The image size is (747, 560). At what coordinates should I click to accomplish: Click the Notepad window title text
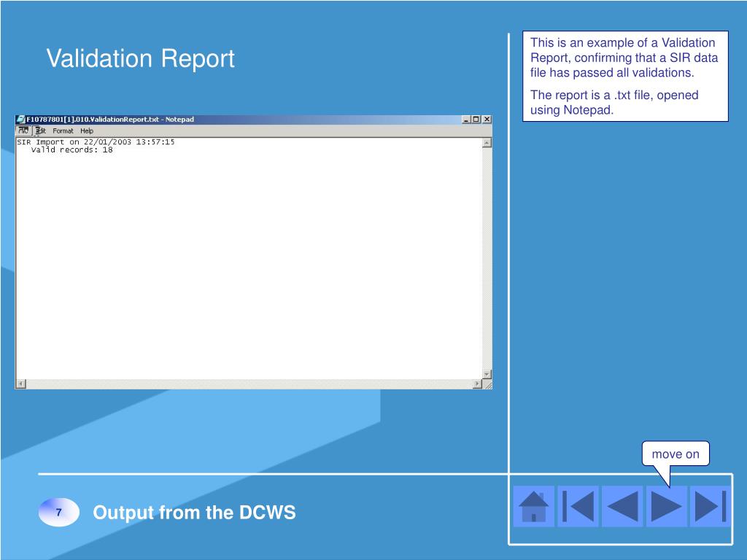point(110,120)
